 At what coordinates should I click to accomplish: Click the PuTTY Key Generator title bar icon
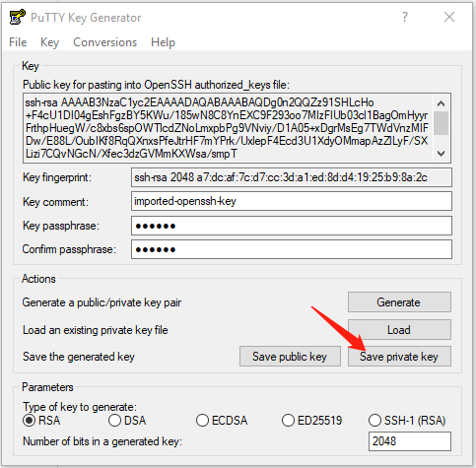tap(17, 17)
